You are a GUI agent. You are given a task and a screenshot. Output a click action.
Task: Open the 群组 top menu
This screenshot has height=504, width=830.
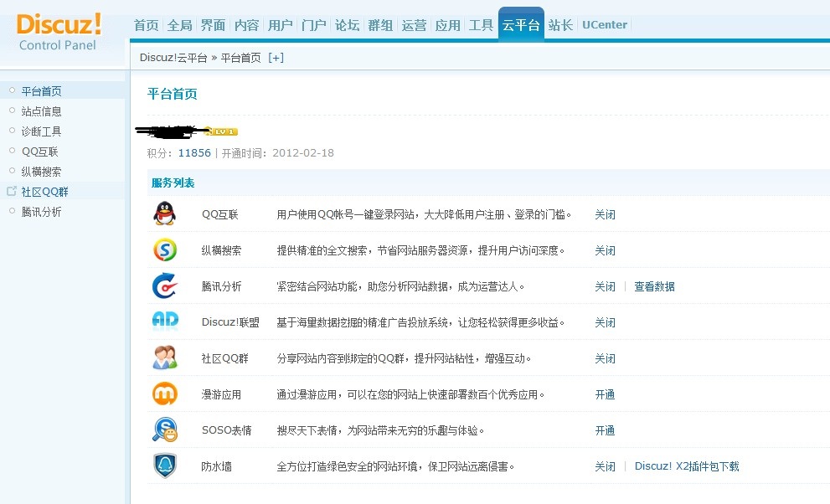pyautogui.click(x=380, y=25)
